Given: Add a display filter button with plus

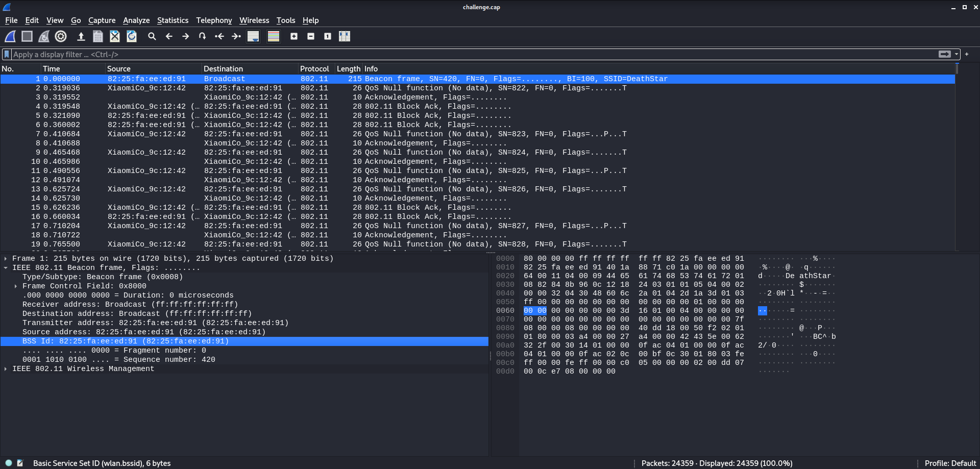Looking at the screenshot, I should coord(967,54).
